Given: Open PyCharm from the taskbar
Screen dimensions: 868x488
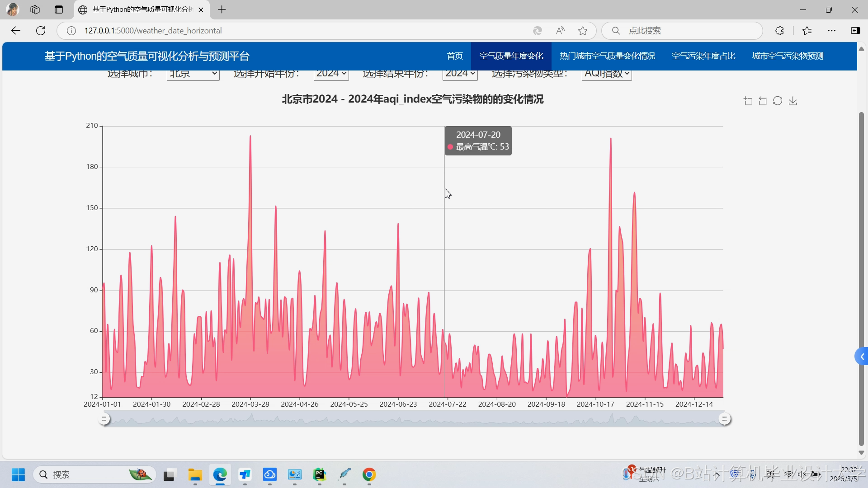Looking at the screenshot, I should 319,474.
